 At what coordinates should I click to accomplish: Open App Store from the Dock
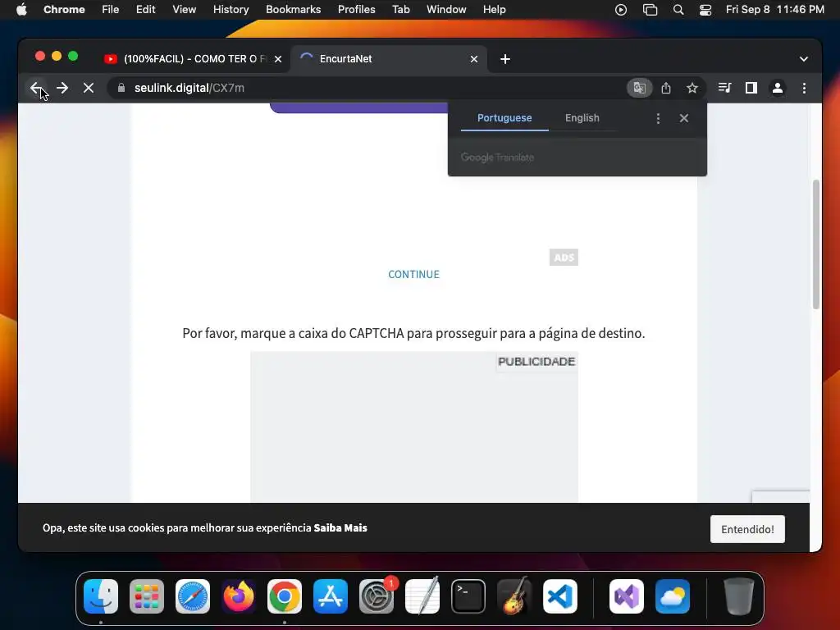pos(331,596)
